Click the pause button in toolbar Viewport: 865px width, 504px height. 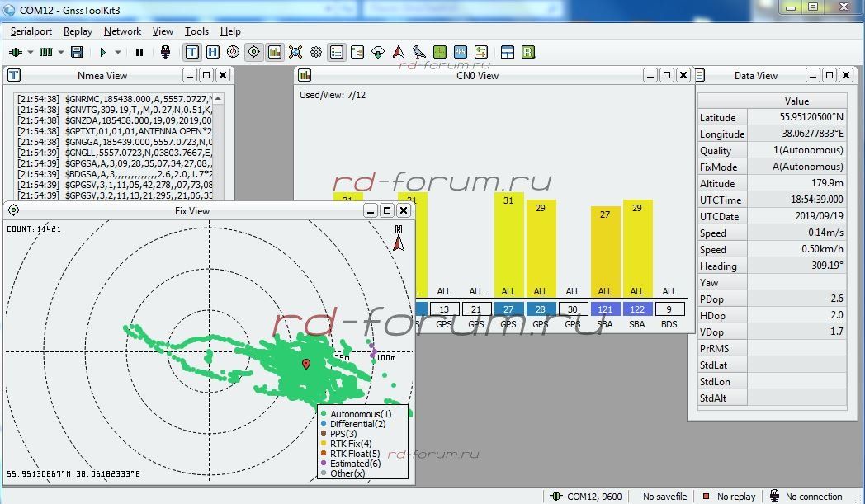click(x=139, y=52)
